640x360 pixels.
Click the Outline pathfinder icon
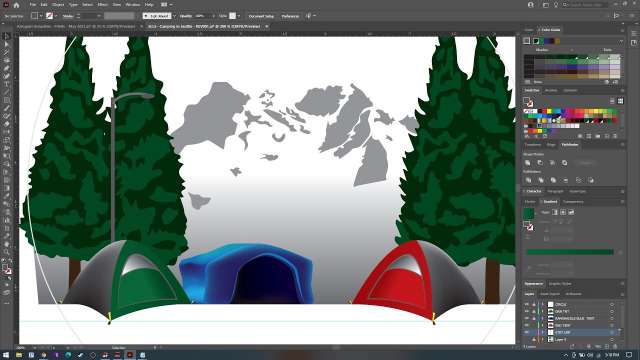click(x=578, y=180)
